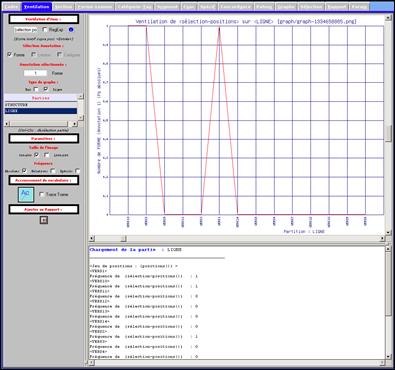Click the results text pane scroll-right arrow
This screenshot has height=370, width=395.
[x=382, y=363]
